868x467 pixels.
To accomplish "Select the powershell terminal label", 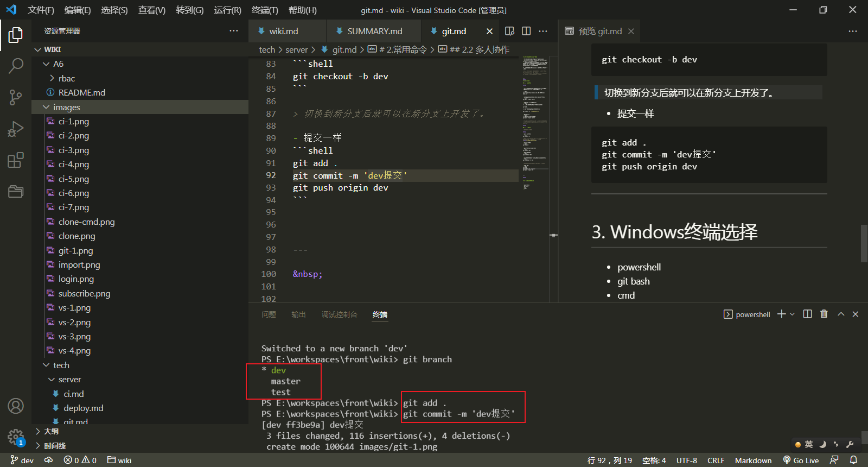I will (x=747, y=314).
